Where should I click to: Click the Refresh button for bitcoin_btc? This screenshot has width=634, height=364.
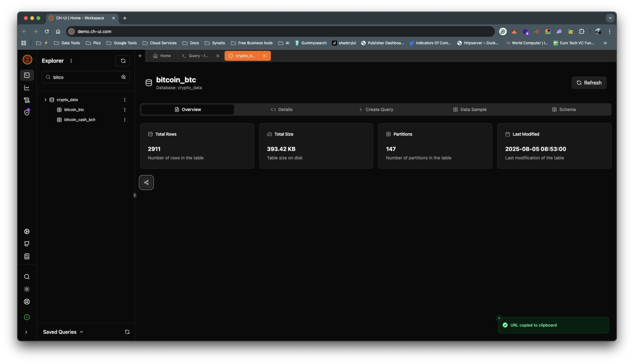589,83
